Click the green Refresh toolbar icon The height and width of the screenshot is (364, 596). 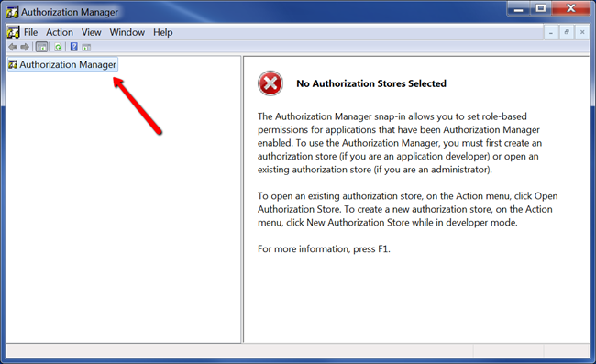[x=58, y=47]
